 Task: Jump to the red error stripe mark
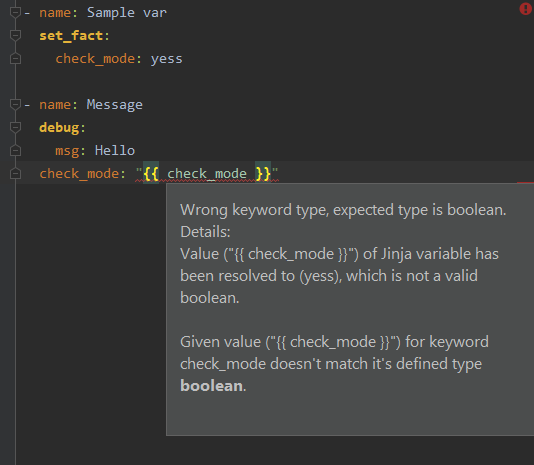click(525, 183)
